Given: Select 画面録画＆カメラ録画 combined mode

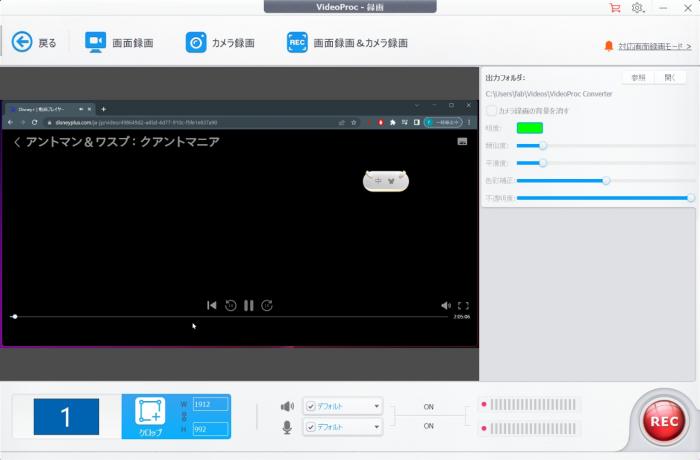Looking at the screenshot, I should click(347, 43).
